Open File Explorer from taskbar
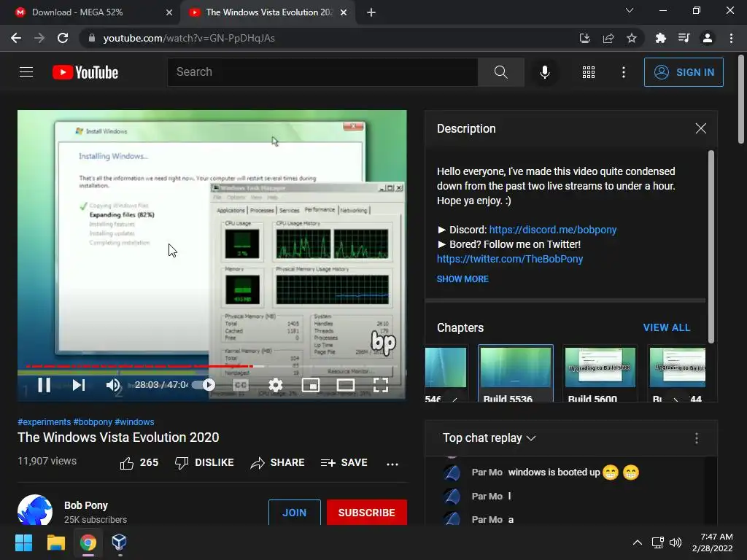747x560 pixels. 55,542
